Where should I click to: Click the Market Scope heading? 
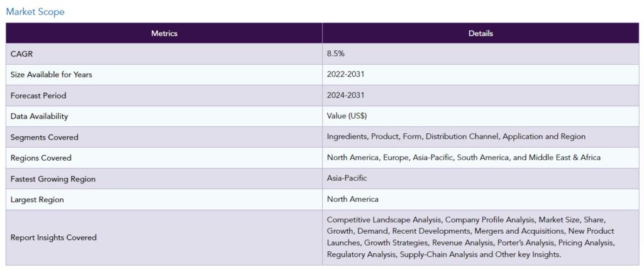click(x=35, y=12)
